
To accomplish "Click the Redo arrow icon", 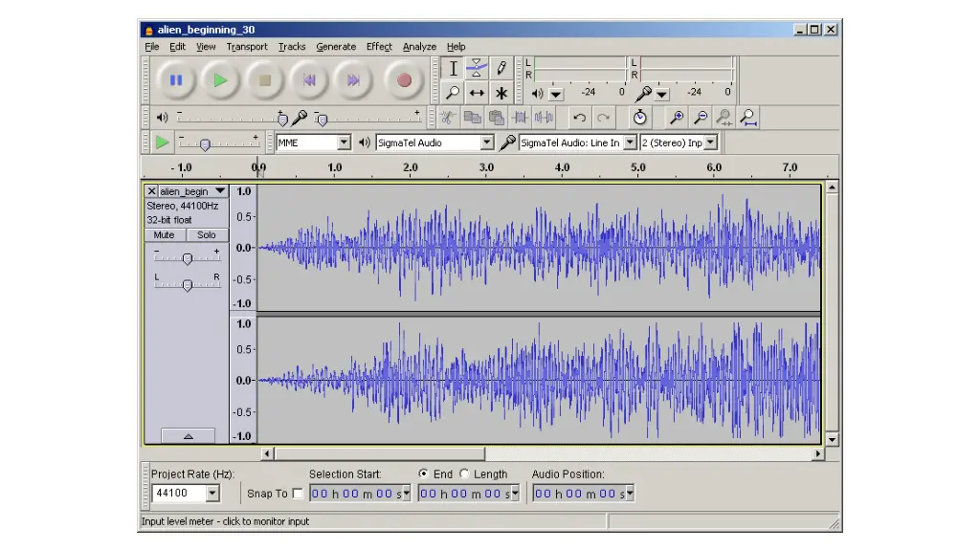I will (603, 118).
